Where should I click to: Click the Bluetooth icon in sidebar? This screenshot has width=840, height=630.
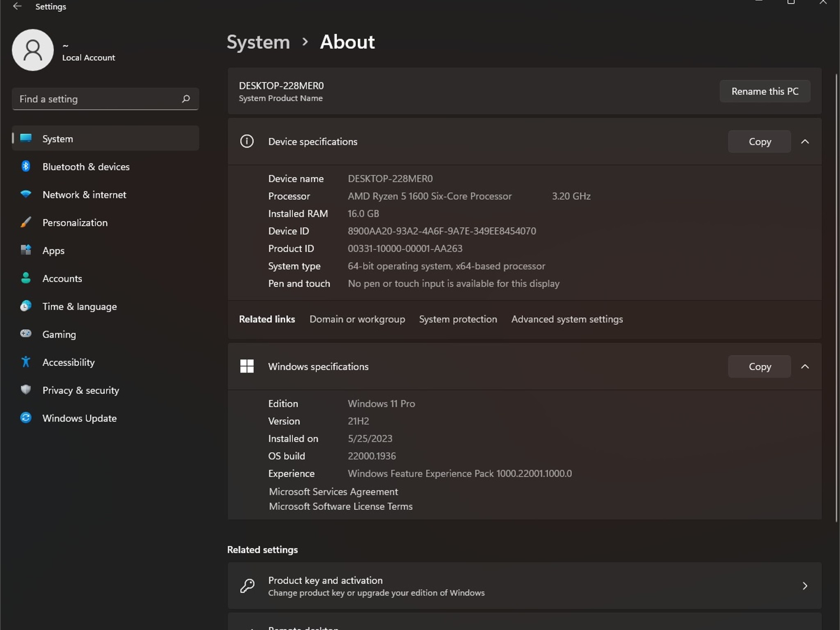coord(26,166)
